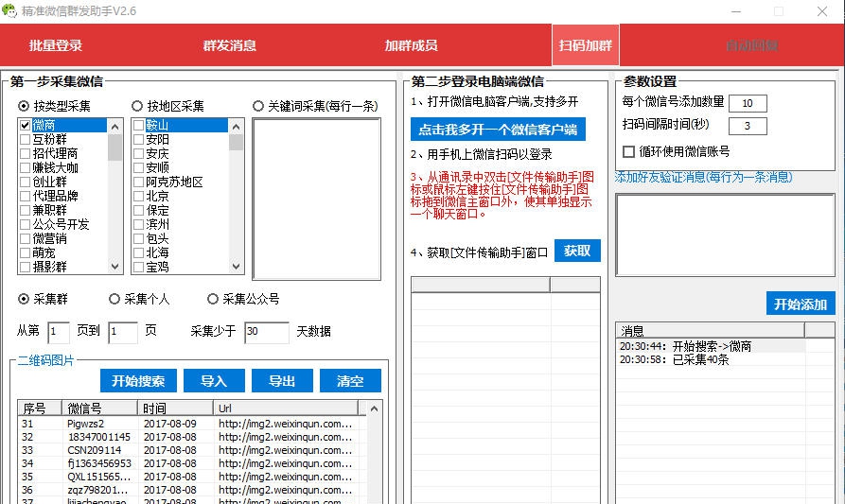Tick the 宝鸡 region checkbox
The image size is (845, 504).
138,267
